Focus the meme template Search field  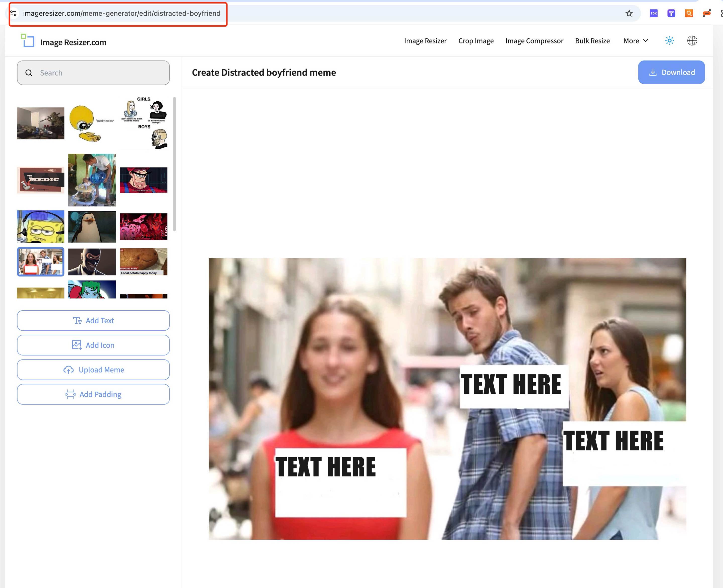click(93, 73)
